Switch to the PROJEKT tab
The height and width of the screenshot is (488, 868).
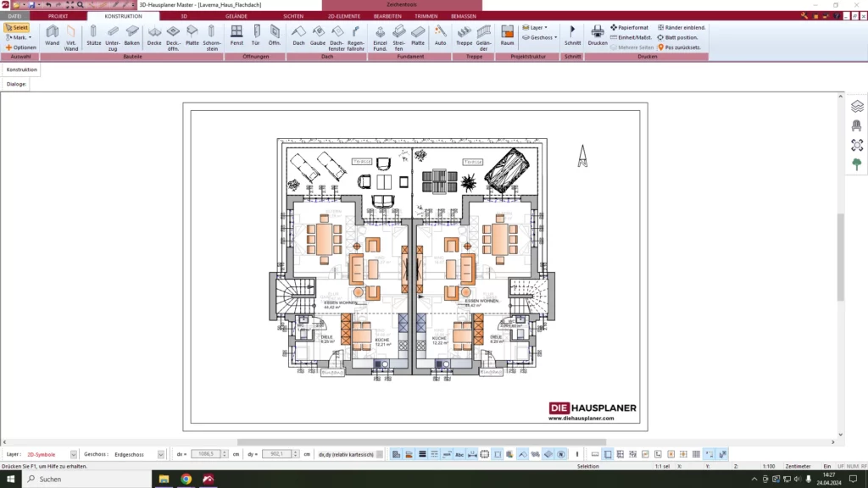[58, 16]
